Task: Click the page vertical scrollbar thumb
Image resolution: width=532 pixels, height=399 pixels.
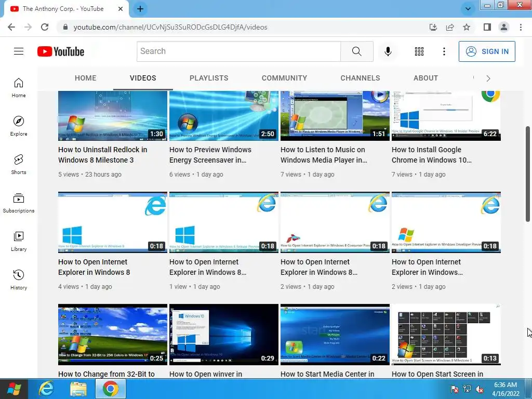Action: click(x=528, y=174)
